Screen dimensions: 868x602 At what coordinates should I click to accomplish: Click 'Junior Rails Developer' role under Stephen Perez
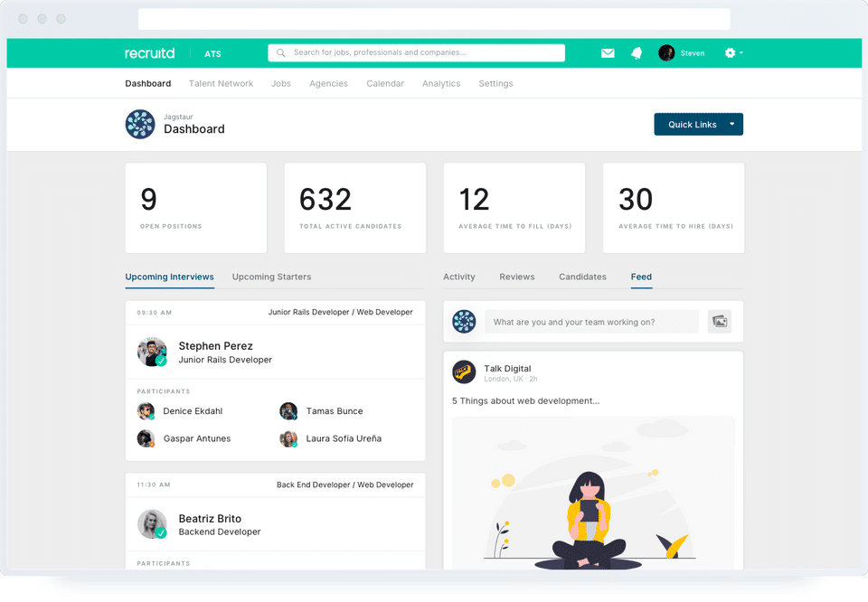click(x=225, y=360)
